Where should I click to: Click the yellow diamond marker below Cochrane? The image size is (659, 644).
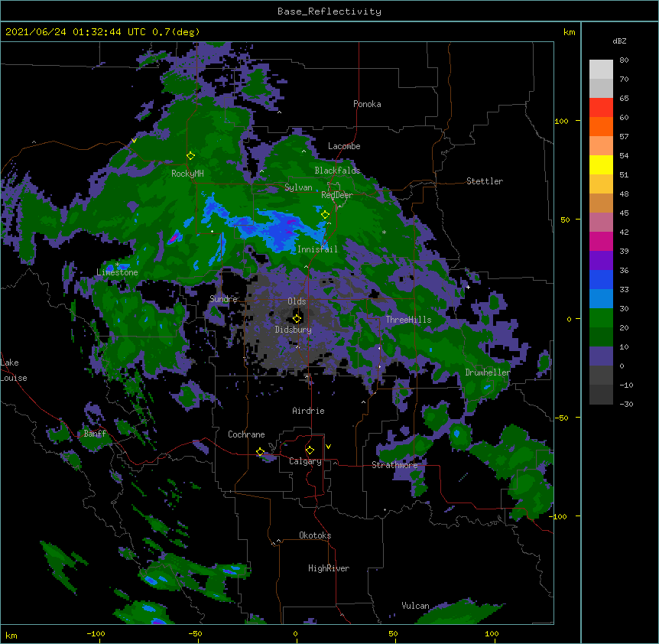click(260, 452)
